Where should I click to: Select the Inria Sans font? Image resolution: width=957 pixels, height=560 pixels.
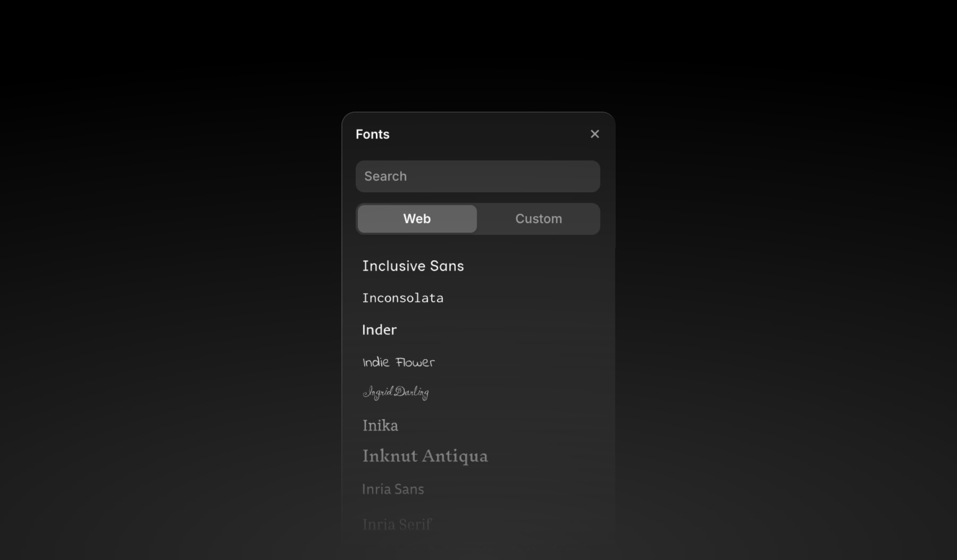coord(393,489)
